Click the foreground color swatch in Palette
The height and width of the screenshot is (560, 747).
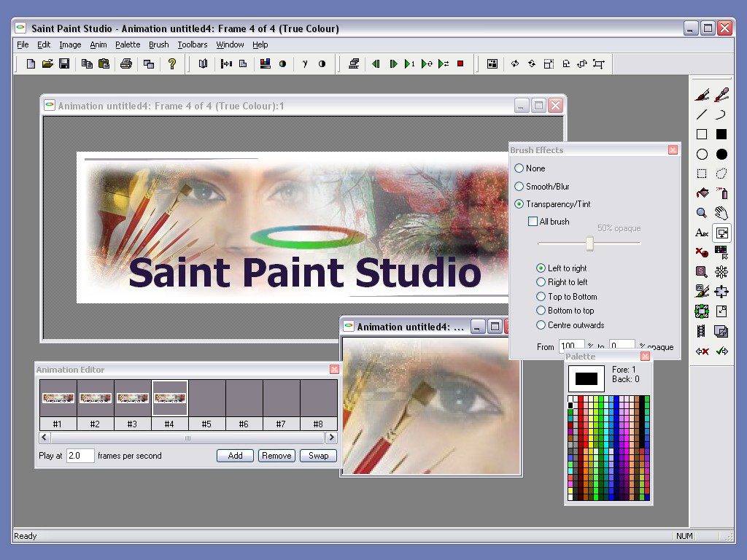coord(586,377)
